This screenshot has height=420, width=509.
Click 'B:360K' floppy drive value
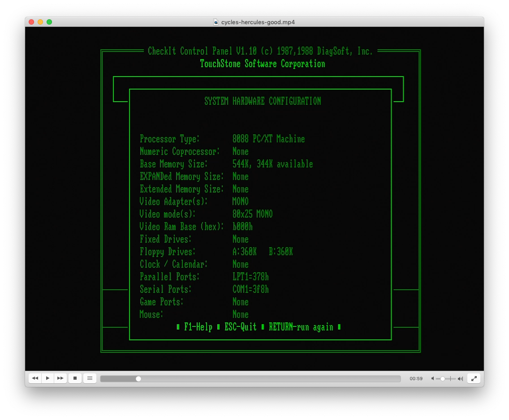281,252
